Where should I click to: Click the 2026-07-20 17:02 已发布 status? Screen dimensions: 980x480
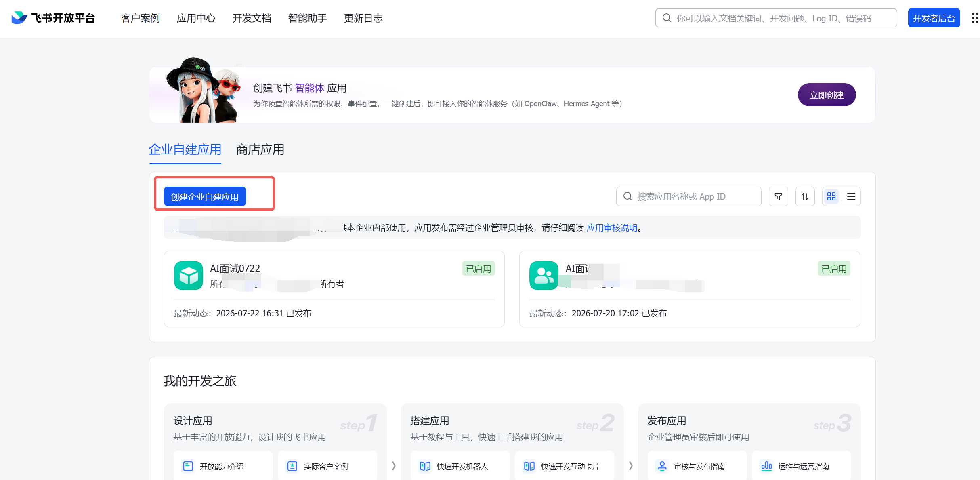[619, 314]
